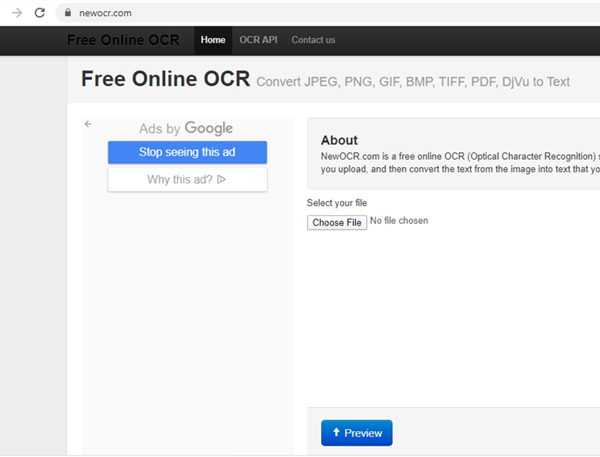Click the Stop seeing this ad button
Image resolution: width=600 pixels, height=457 pixels.
187,152
